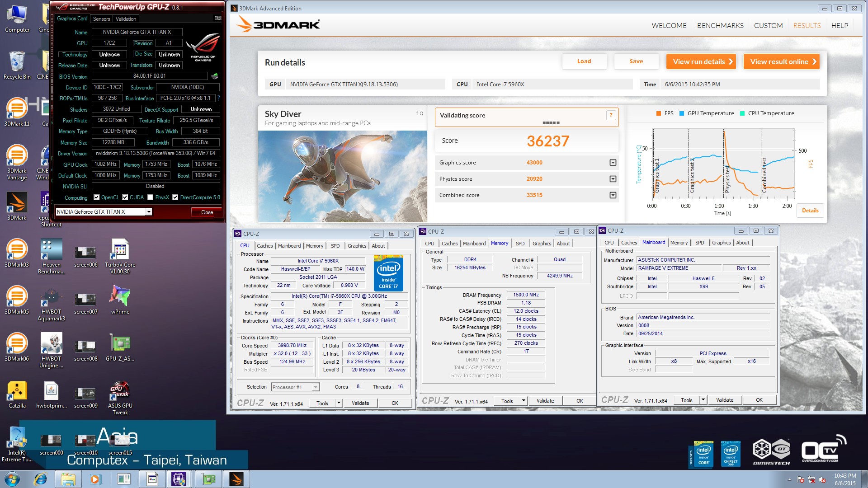
Task: Expand the Physics score details
Action: pos(613,179)
